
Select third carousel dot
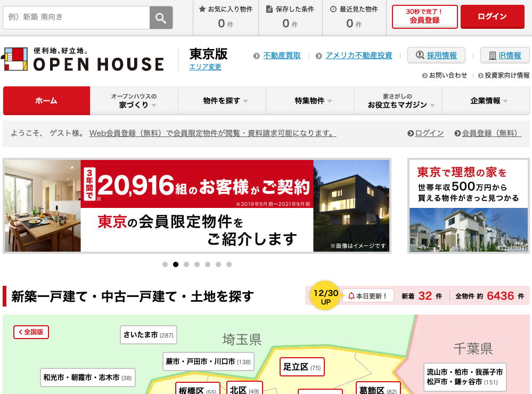(x=186, y=264)
